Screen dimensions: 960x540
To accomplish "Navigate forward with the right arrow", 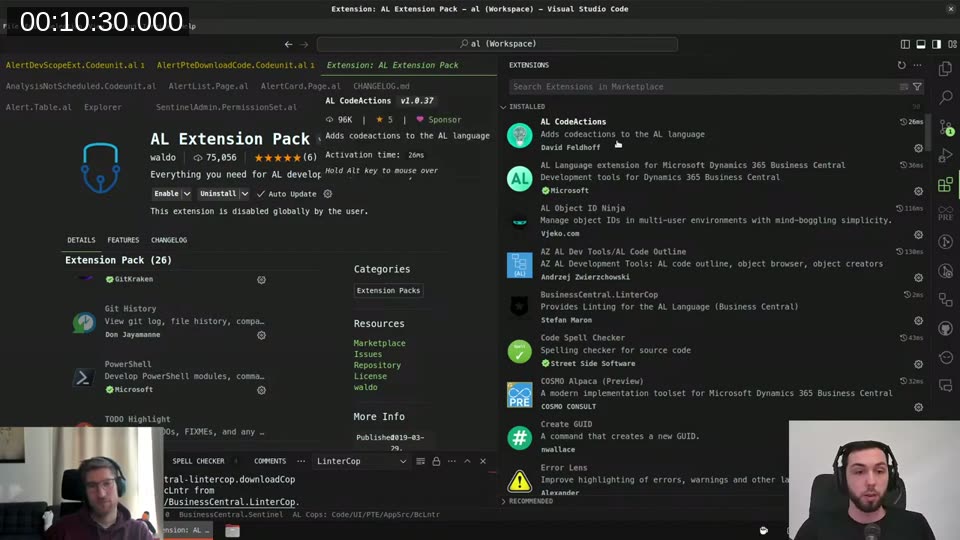I will 304,44.
